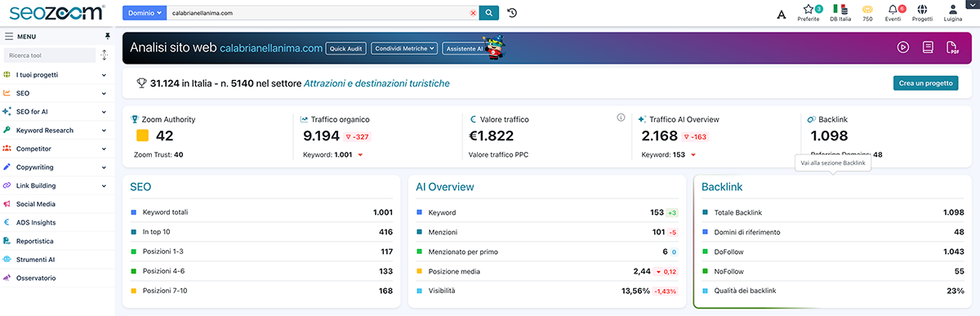This screenshot has width=980, height=316.
Task: Open the Luigina user profile
Action: pos(953,12)
